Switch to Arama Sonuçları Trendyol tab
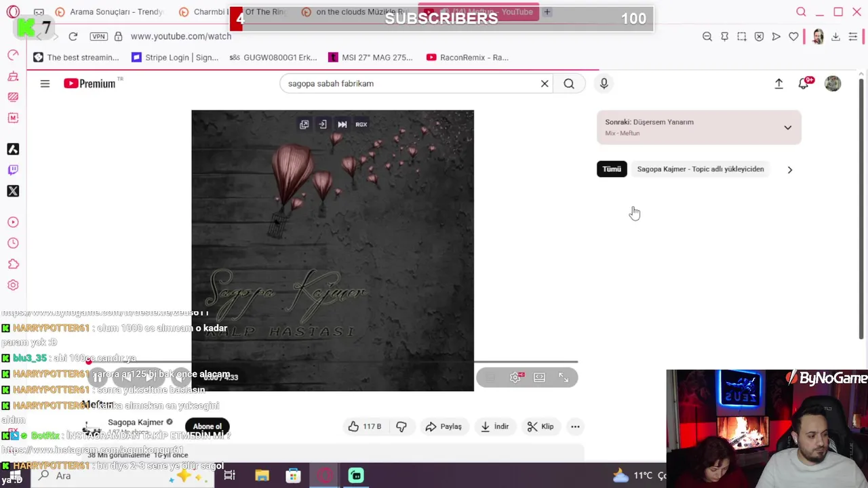Image resolution: width=868 pixels, height=488 pixels. [x=109, y=12]
